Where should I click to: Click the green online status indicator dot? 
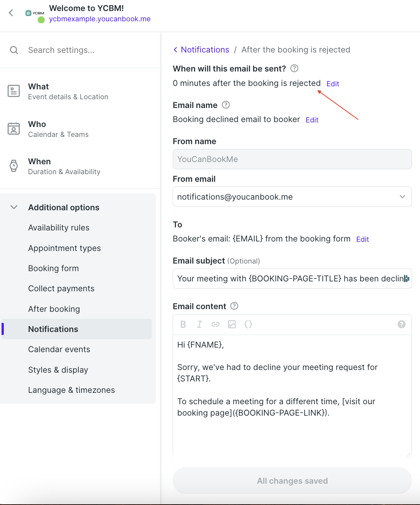41,19
